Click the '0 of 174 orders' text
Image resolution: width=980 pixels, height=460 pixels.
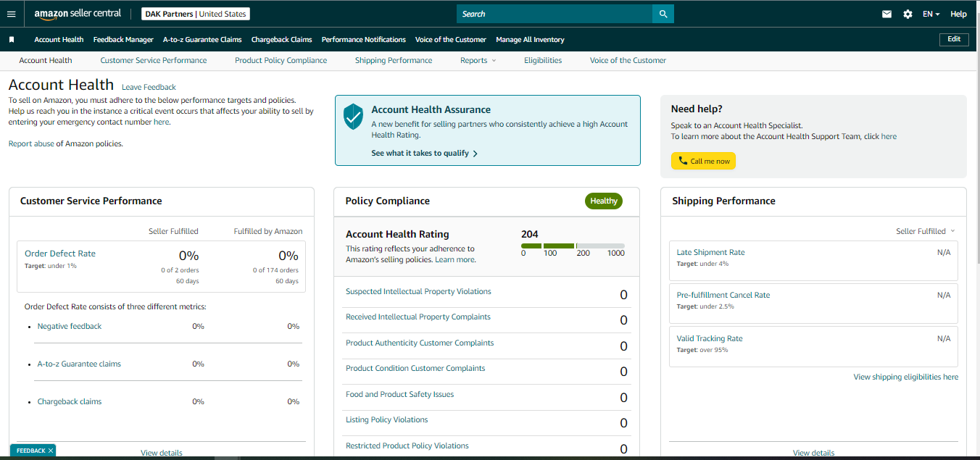tap(275, 270)
